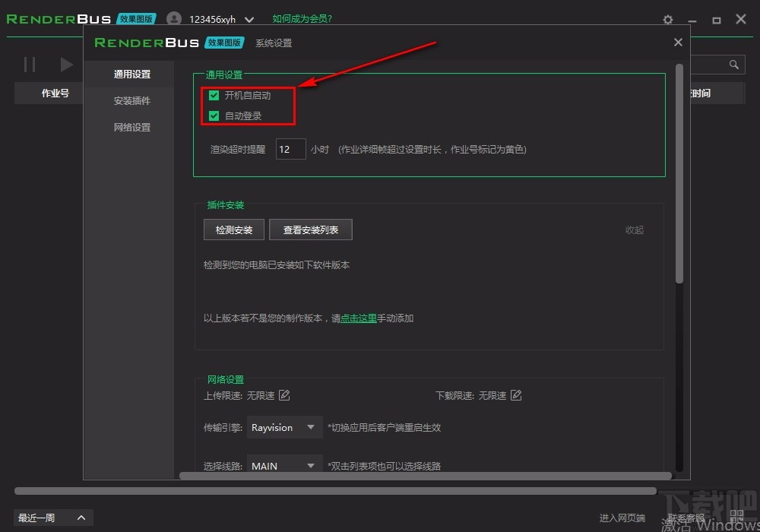Viewport: 760px width, 532px height.
Task: Maximize the RenderBus main window
Action: pos(717,20)
